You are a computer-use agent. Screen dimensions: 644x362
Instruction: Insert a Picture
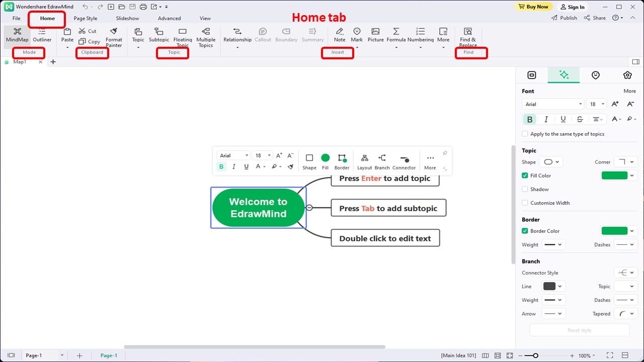375,35
